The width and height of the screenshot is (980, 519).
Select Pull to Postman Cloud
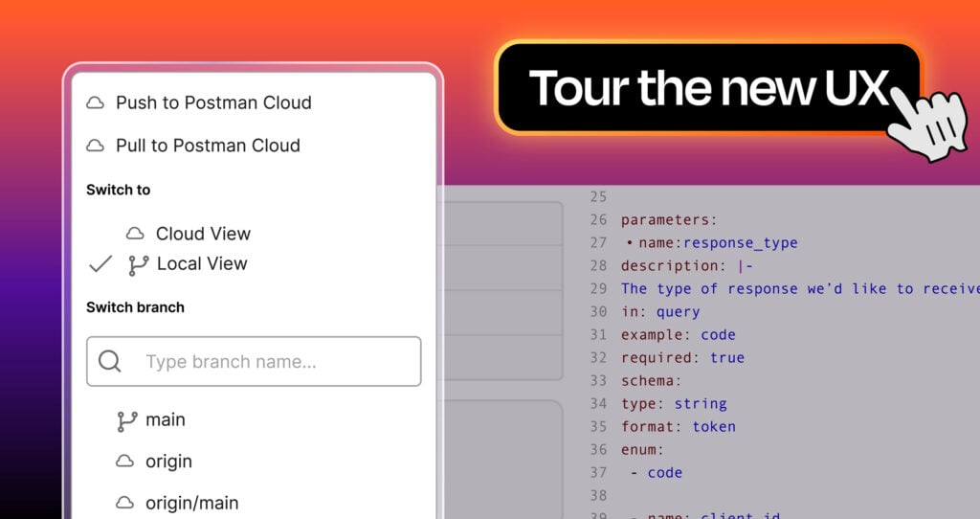point(208,145)
